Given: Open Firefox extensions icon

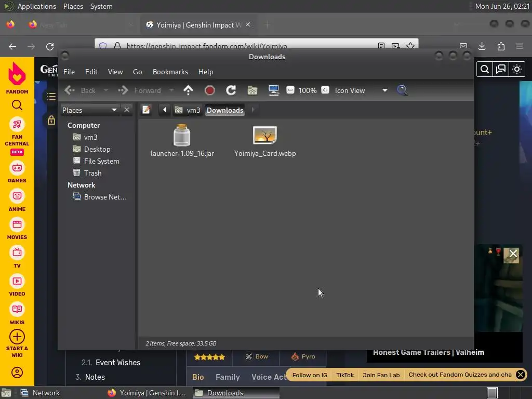Looking at the screenshot, I should click(x=501, y=46).
